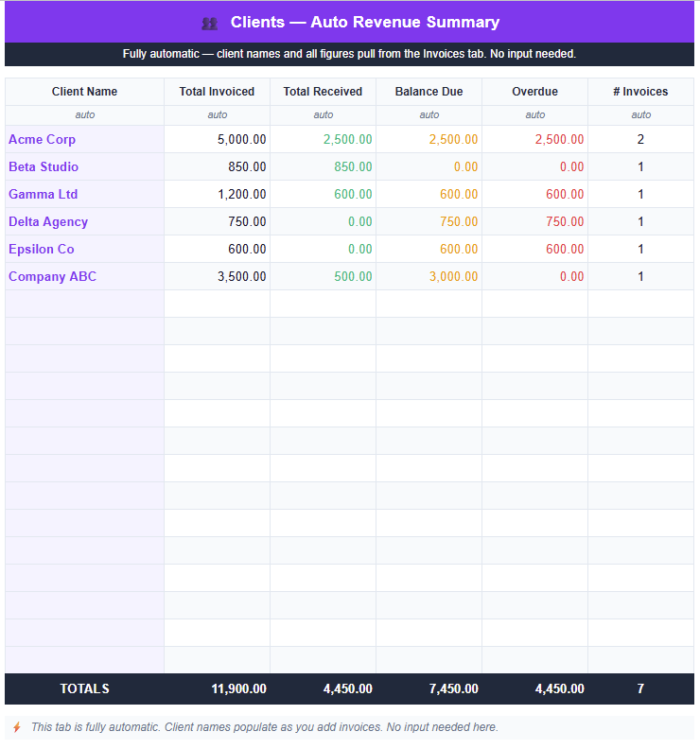Screen dimensions: 700x749
Task: Select Beta Studio total invoiced 850.00 in black
Action: tap(247, 166)
